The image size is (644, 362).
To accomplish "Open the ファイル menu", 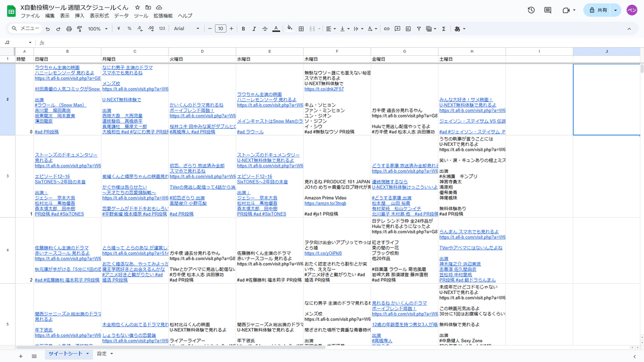I will pos(30,16).
